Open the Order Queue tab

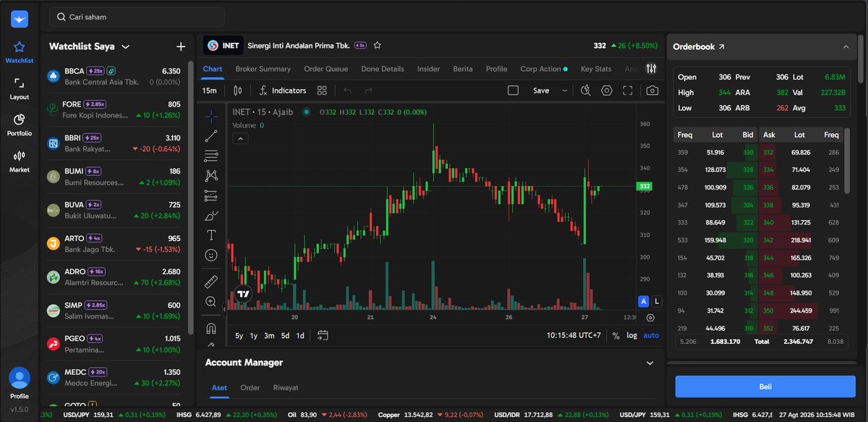pos(325,69)
